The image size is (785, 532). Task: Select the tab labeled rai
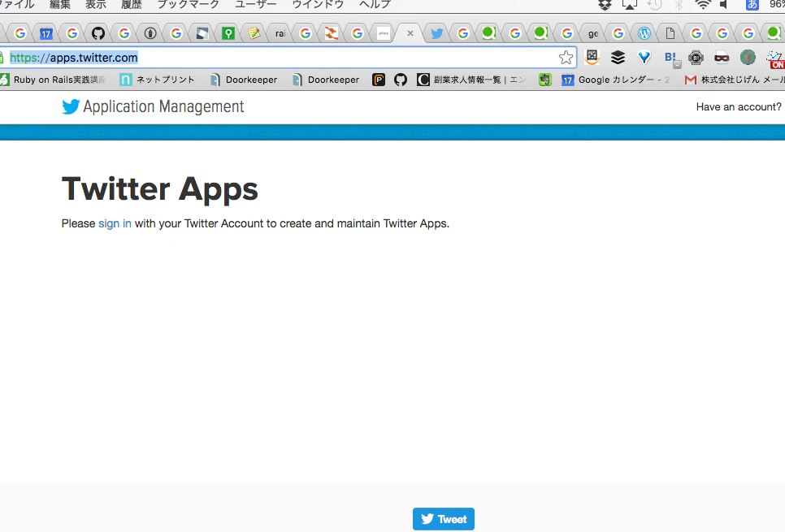(280, 33)
